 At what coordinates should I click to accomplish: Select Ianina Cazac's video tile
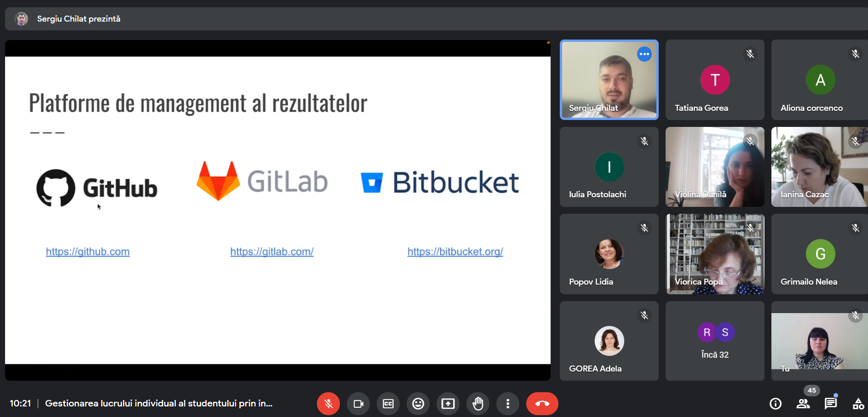(820, 167)
